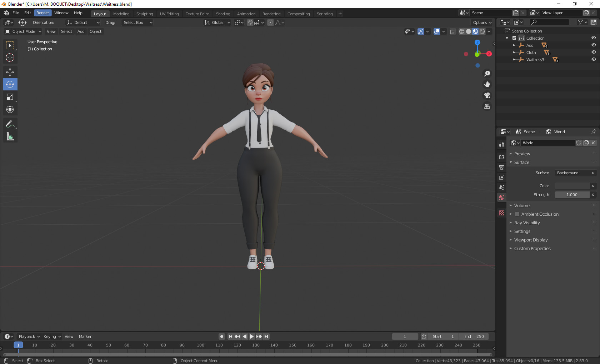Select the Annotate tool

click(x=10, y=124)
